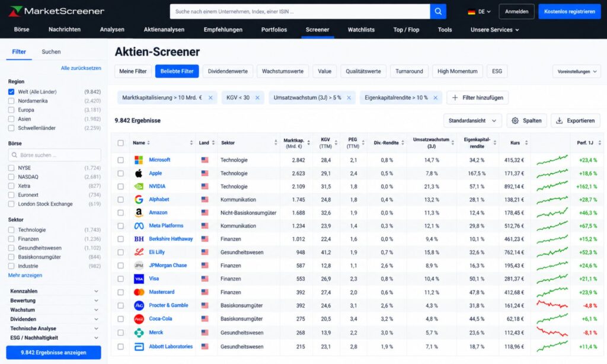Screen dimensions: 607x364
Task: Remove the Marktkapitalisierung > 10 Mrd. € filter
Action: point(210,98)
